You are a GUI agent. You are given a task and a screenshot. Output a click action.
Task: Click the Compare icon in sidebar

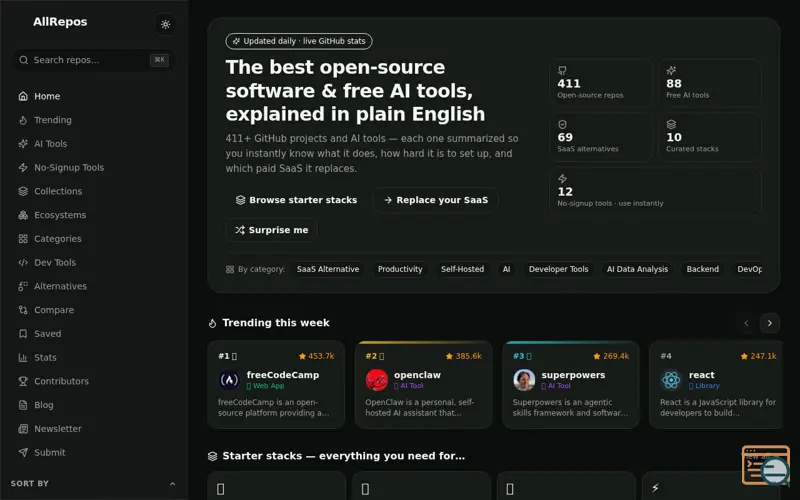(23, 310)
